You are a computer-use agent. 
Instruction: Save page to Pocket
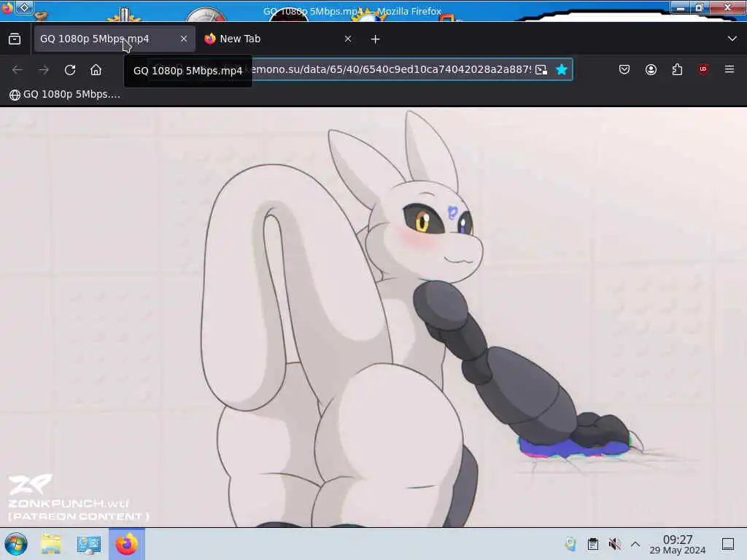pyautogui.click(x=624, y=69)
